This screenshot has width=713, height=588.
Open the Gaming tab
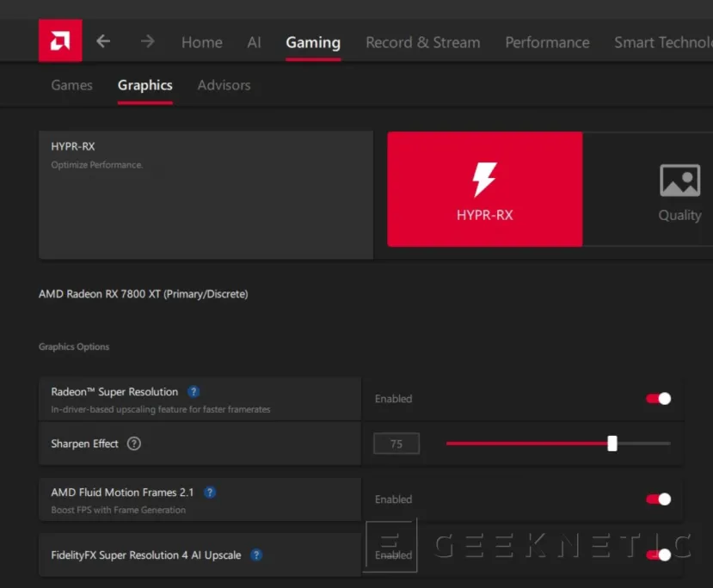[x=313, y=42]
